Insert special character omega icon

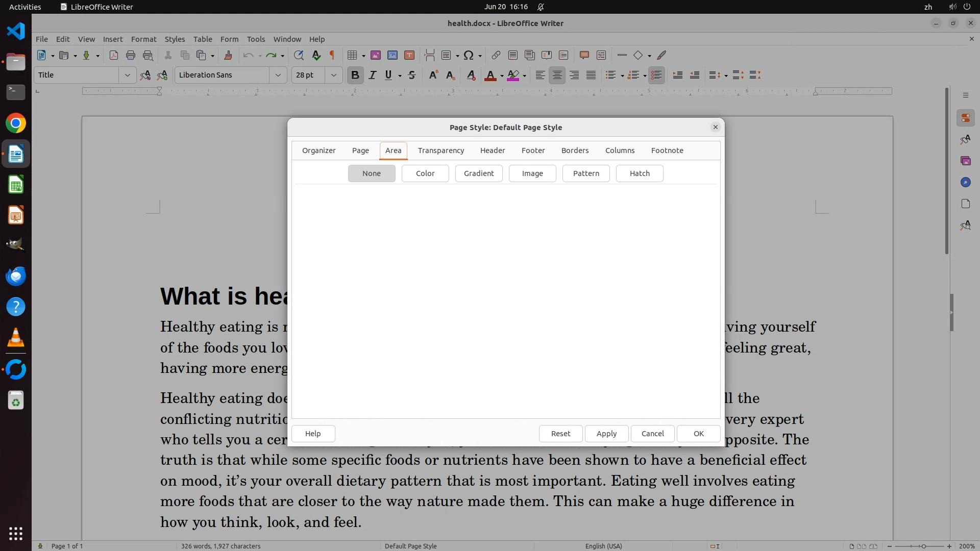coord(469,56)
